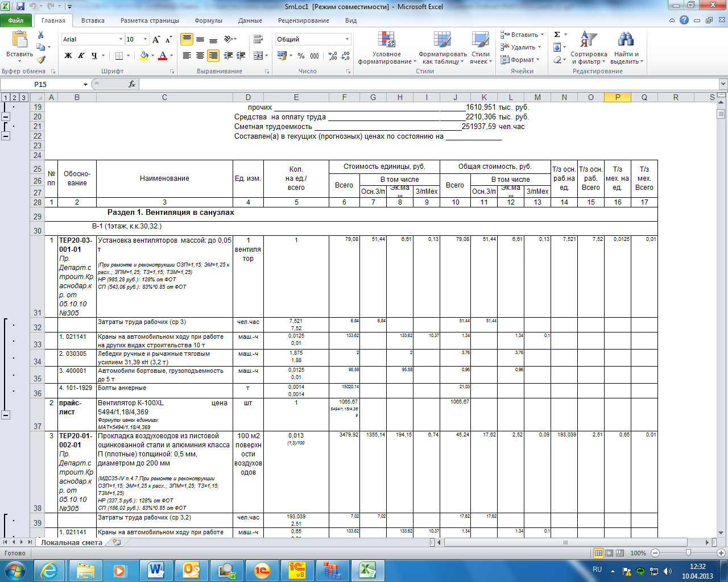Screen dimensions: 728x582
Task: Click the AutoSum sigma icon
Action: (x=557, y=35)
